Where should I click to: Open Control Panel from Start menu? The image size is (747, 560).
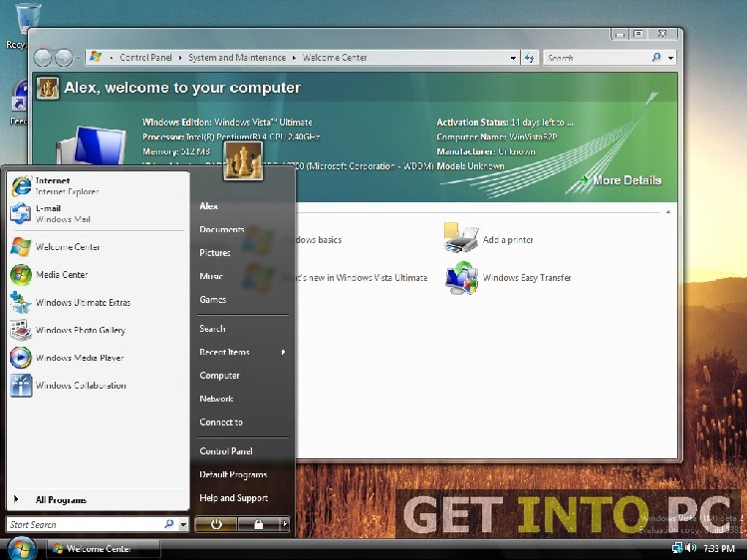click(x=226, y=450)
